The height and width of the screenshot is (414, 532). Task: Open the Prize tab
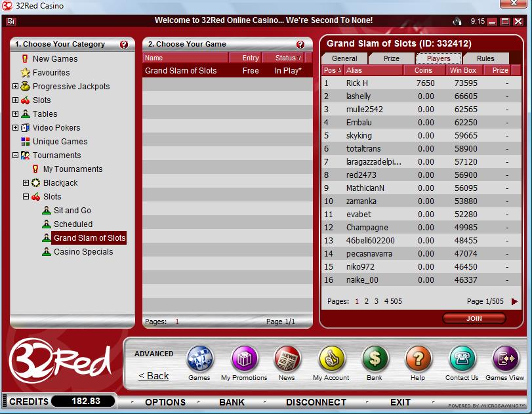coord(392,58)
